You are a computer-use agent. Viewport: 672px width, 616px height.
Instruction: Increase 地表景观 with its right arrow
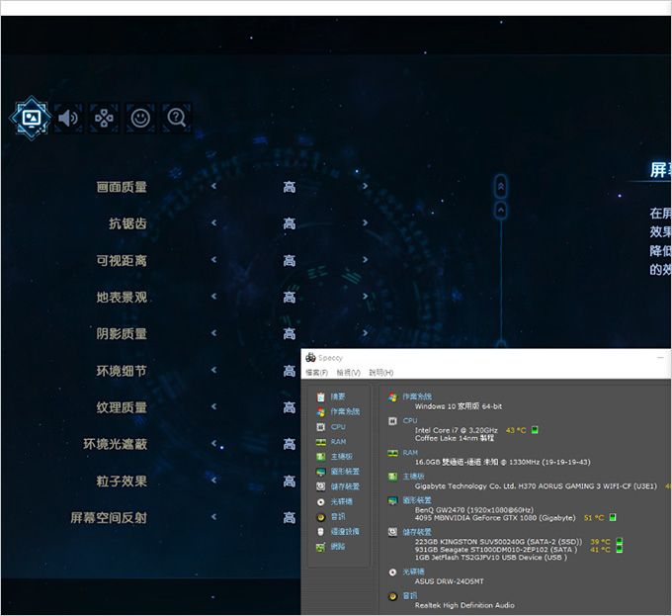pyautogui.click(x=365, y=297)
